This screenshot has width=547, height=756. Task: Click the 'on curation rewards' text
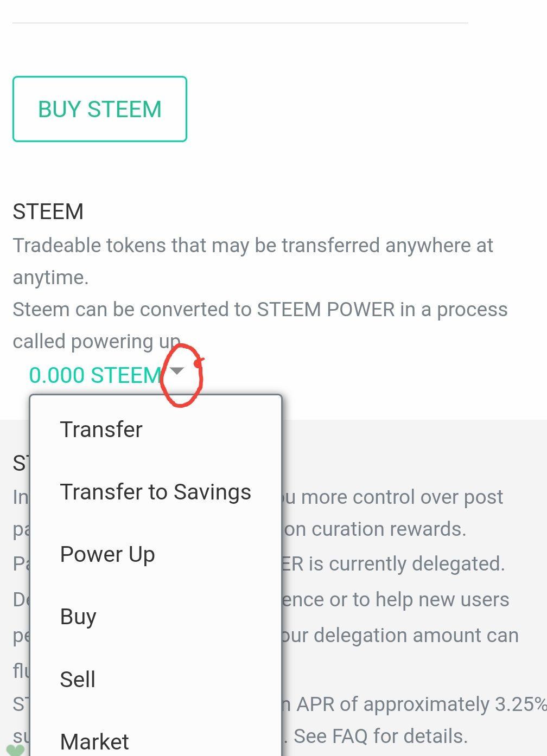[x=374, y=529]
